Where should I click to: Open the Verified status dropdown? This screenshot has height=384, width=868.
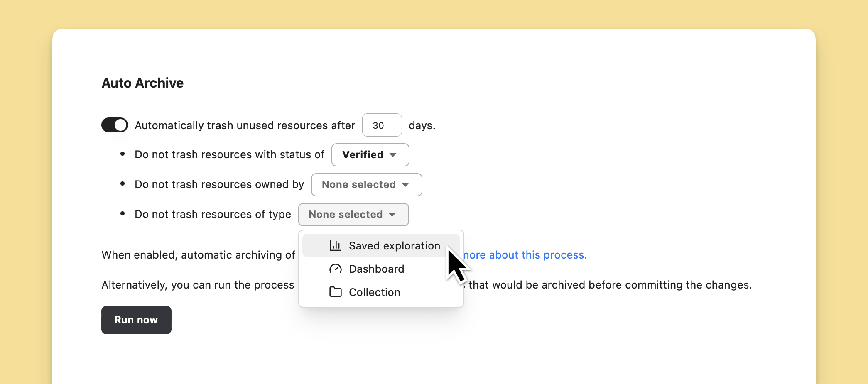pyautogui.click(x=370, y=155)
